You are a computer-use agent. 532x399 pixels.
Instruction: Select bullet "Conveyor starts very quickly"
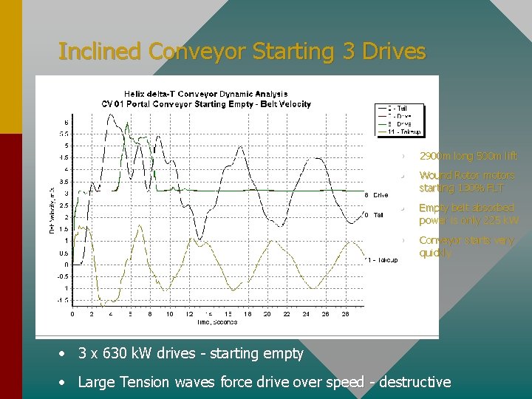466,246
